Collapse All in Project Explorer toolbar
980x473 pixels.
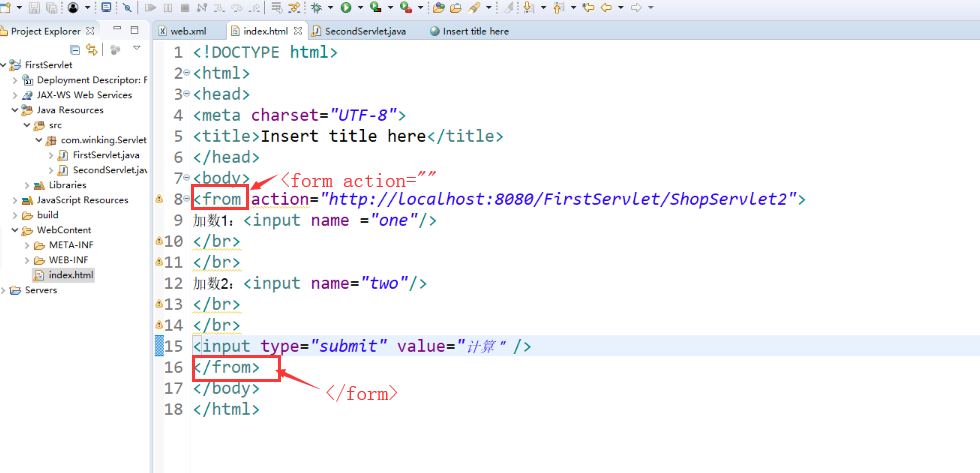click(x=75, y=49)
